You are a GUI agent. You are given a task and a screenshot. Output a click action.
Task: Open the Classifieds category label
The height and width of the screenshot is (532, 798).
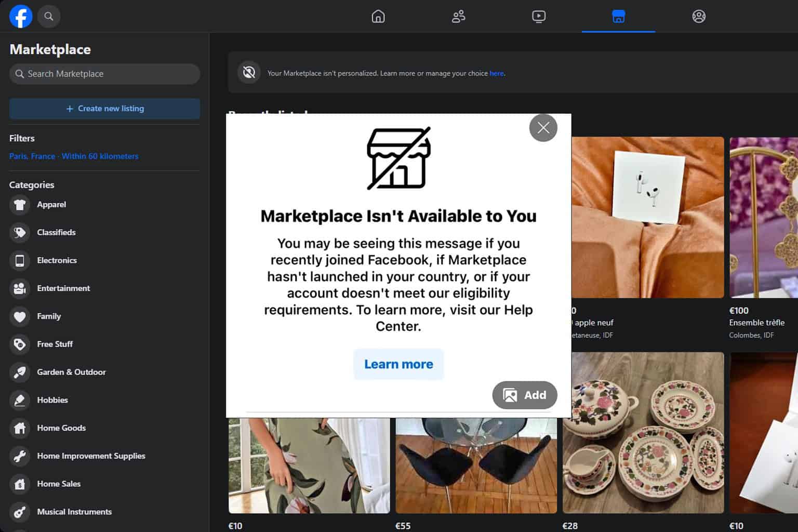pos(56,233)
